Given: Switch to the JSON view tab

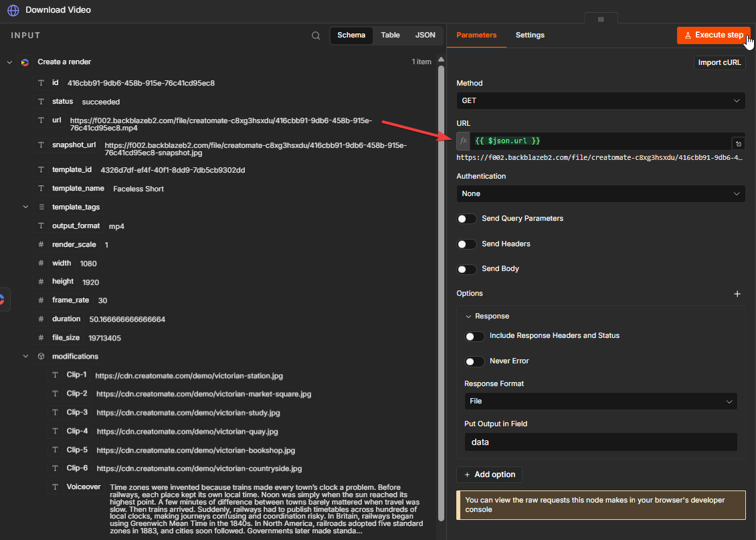Looking at the screenshot, I should click(425, 35).
